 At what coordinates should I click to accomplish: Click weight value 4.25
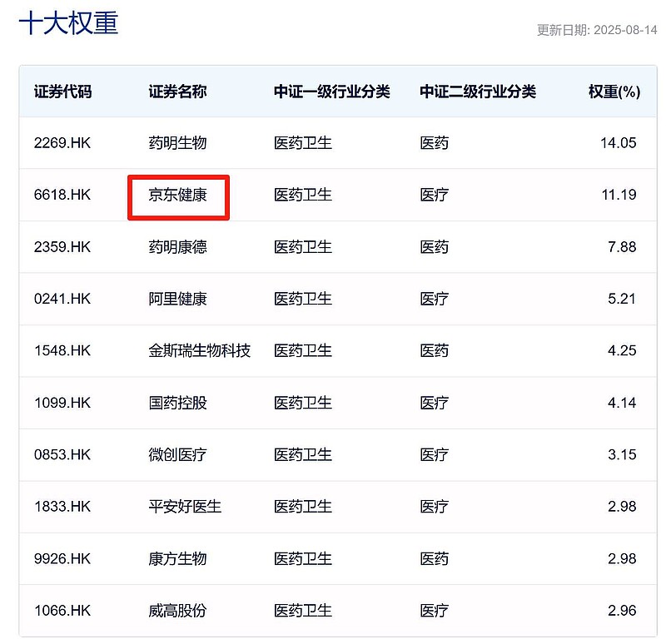coord(622,350)
